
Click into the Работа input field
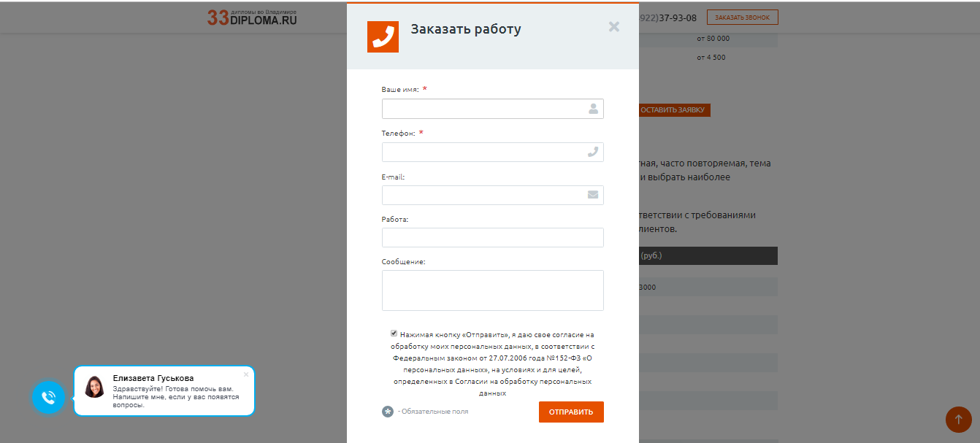[492, 237]
